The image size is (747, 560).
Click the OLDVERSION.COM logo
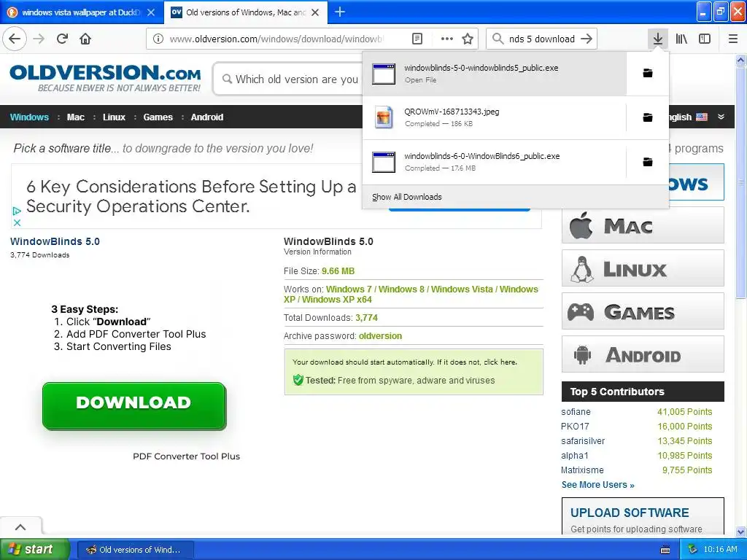(x=105, y=78)
